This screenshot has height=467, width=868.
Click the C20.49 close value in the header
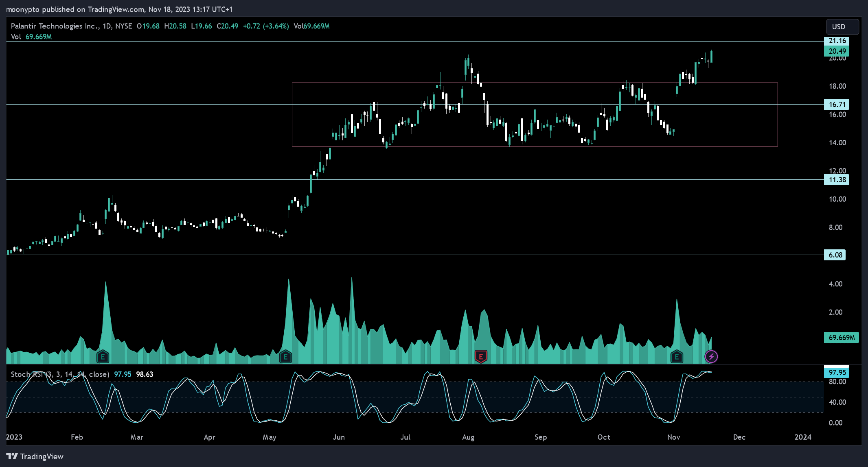click(x=227, y=26)
